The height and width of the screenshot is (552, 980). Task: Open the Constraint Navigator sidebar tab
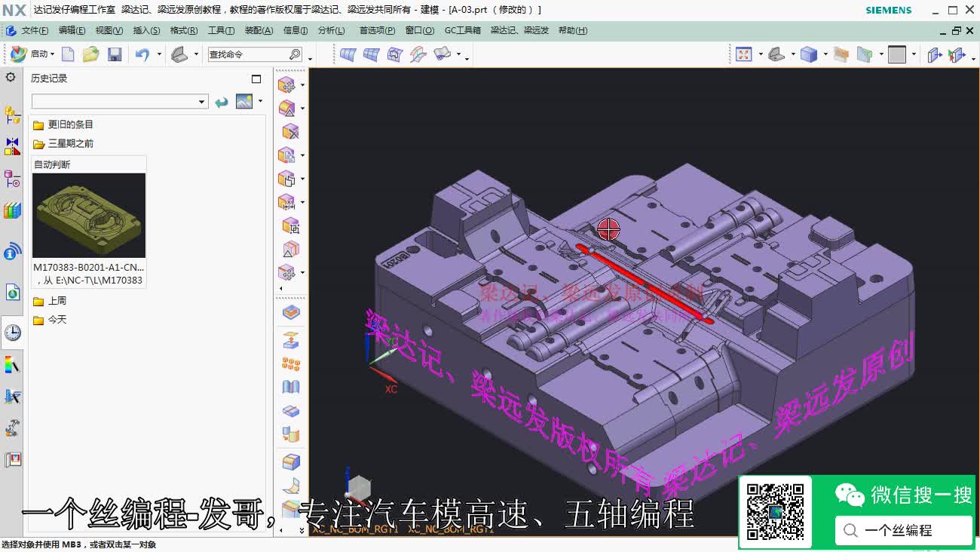pyautogui.click(x=12, y=146)
